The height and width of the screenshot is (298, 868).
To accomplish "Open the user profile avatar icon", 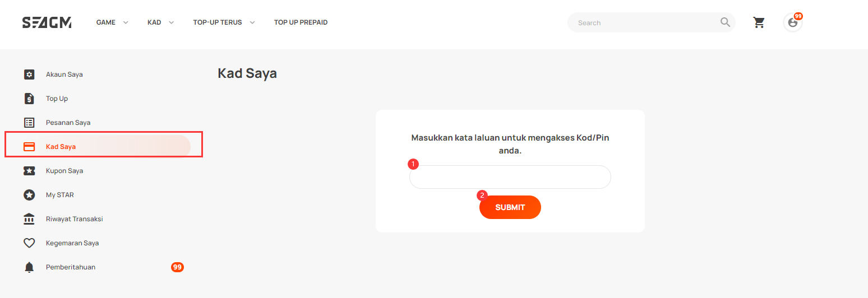I will click(x=792, y=22).
